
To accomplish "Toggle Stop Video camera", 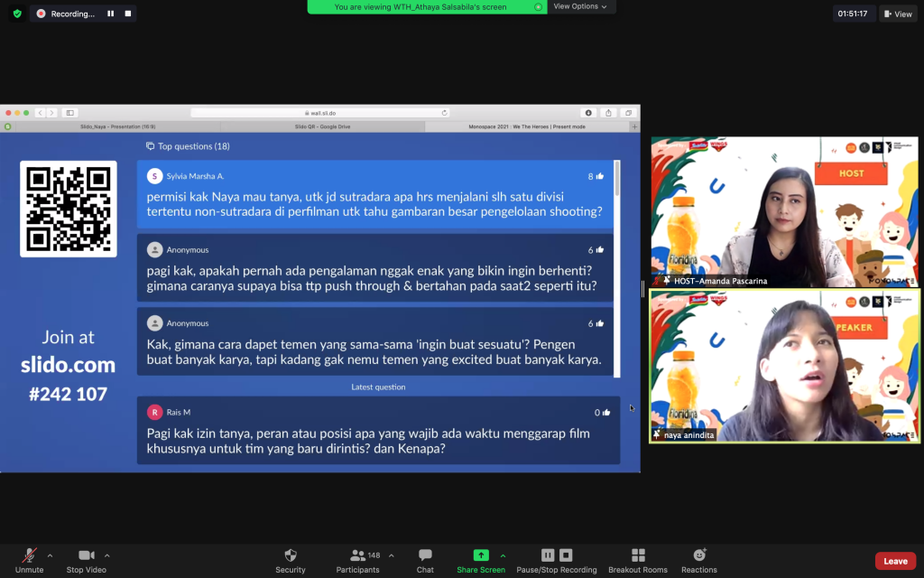I will pos(87,555).
